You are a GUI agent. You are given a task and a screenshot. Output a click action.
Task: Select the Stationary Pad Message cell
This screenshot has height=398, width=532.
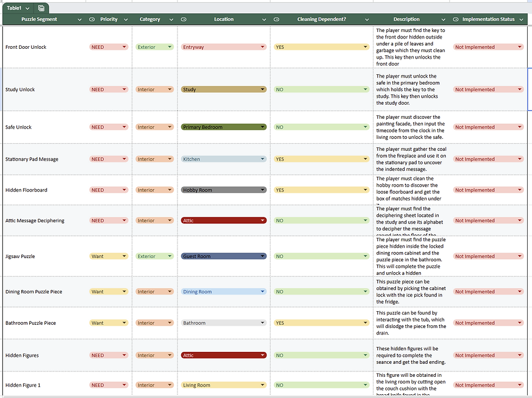45,159
